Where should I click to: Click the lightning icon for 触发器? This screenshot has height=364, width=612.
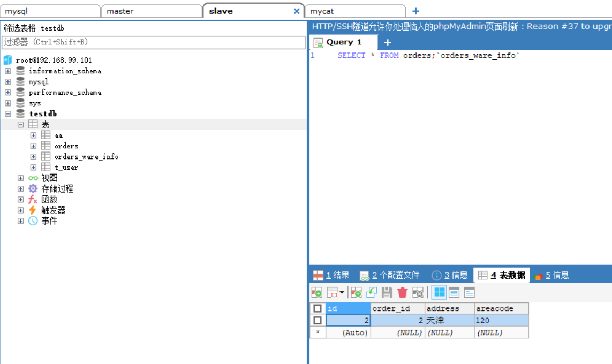click(33, 210)
